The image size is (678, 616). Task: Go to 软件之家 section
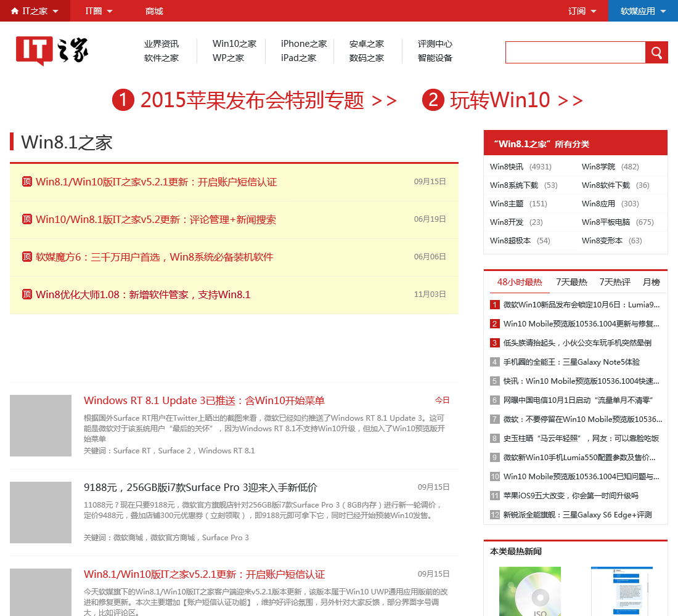click(x=161, y=58)
